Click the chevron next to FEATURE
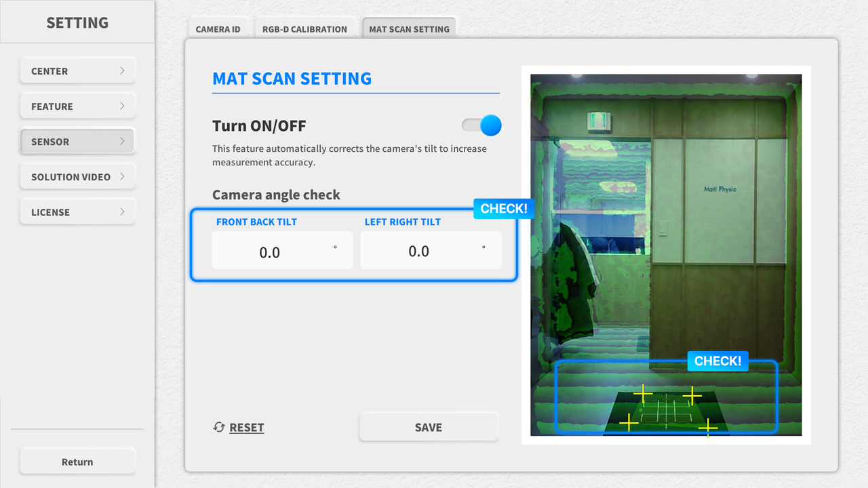Screen dimensions: 868x488 pos(122,106)
